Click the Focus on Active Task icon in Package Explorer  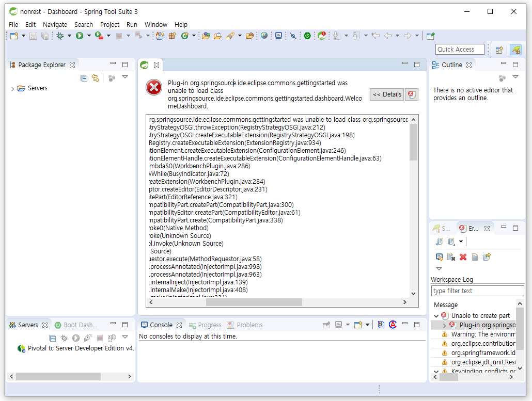(112, 78)
